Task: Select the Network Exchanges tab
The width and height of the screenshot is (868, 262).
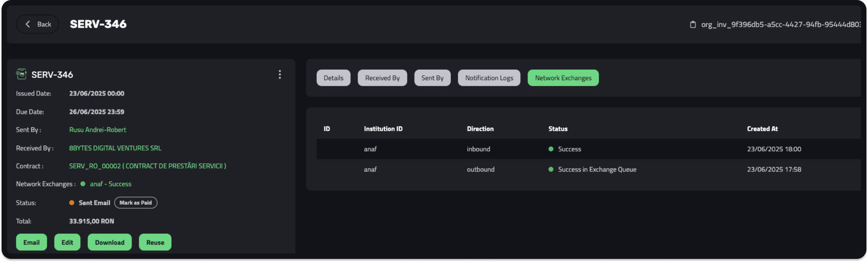Action: tap(563, 78)
